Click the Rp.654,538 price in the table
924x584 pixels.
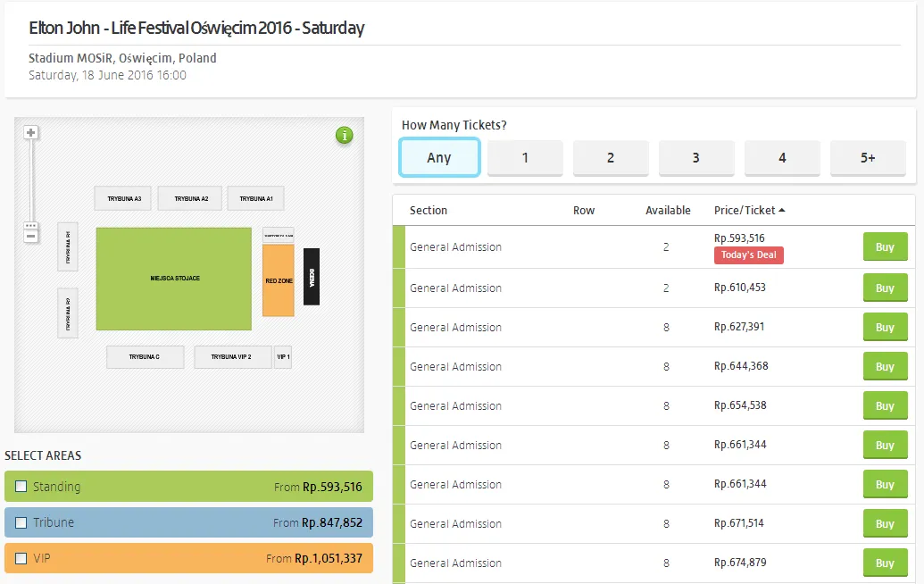click(x=741, y=405)
